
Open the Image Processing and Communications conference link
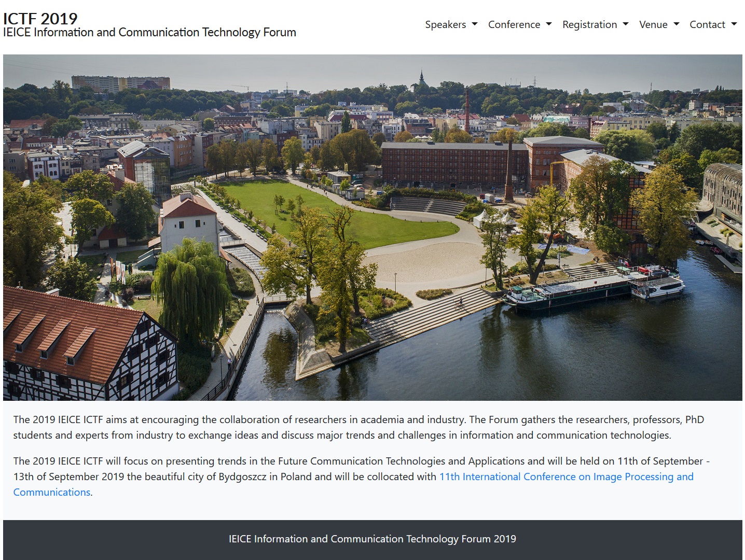tap(566, 477)
